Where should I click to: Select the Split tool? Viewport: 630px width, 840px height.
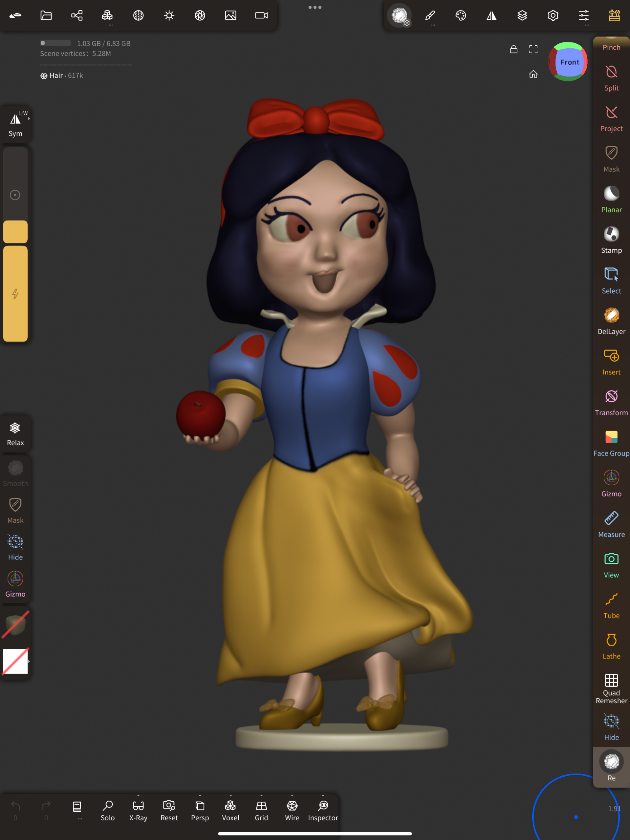tap(611, 78)
